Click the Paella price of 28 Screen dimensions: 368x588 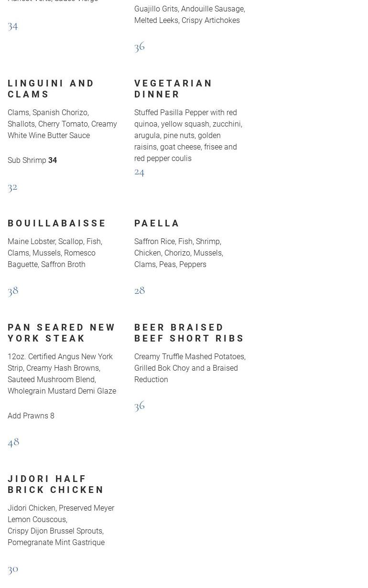point(140,290)
